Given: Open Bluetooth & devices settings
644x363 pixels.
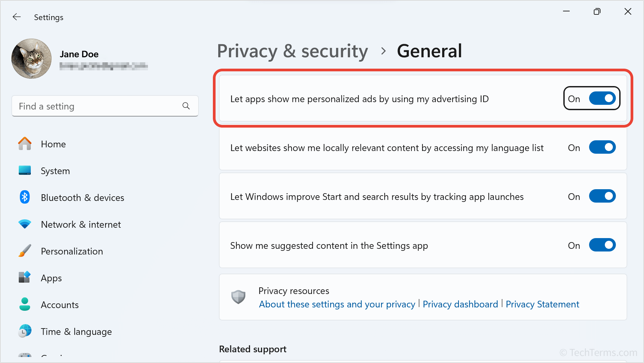Looking at the screenshot, I should pos(82,198).
